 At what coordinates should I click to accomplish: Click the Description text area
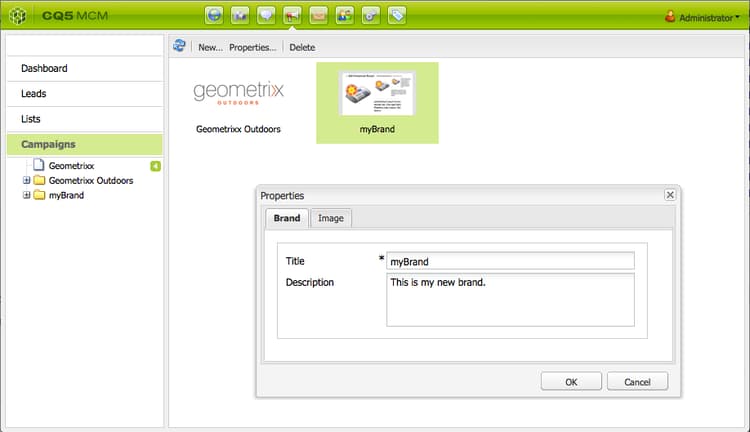tap(510, 300)
